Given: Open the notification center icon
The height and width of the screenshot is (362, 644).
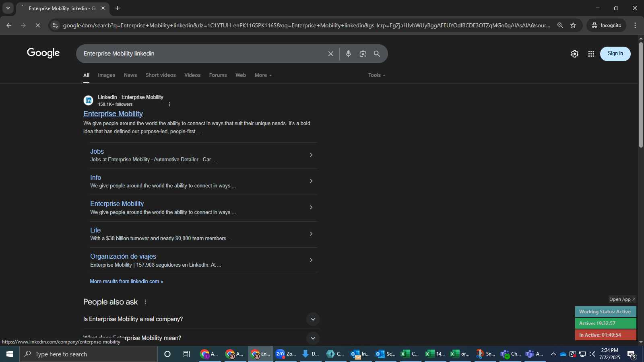Looking at the screenshot, I should coord(632,354).
